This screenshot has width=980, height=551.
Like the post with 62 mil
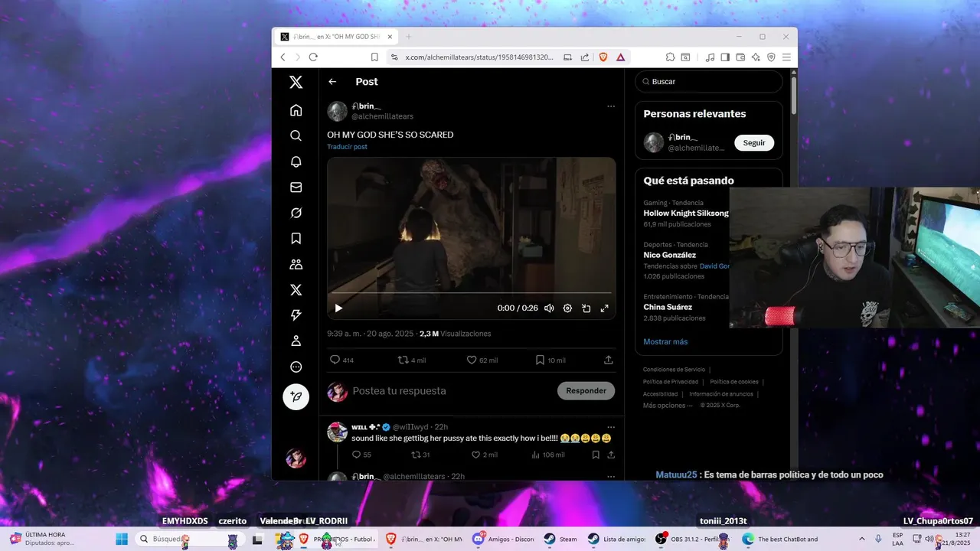click(482, 360)
